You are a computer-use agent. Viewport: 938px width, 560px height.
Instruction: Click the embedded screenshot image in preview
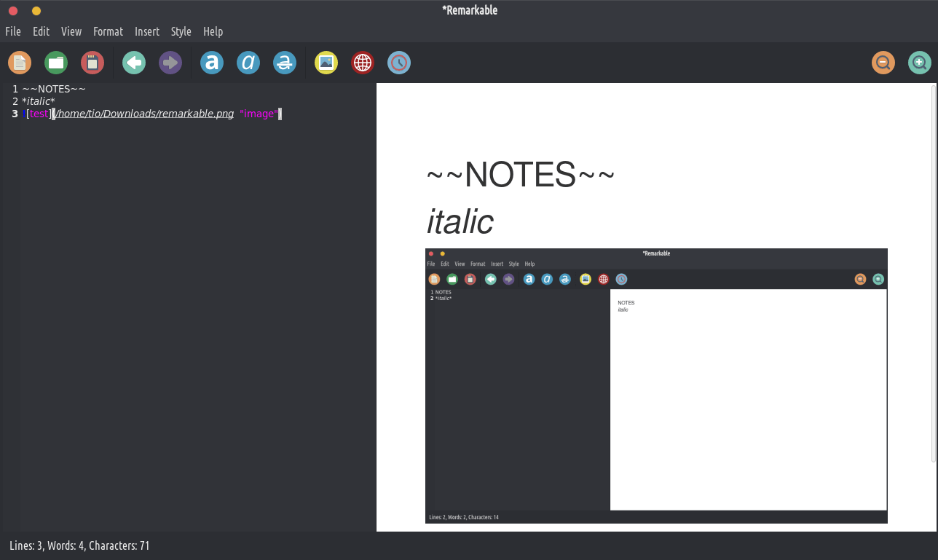point(656,385)
